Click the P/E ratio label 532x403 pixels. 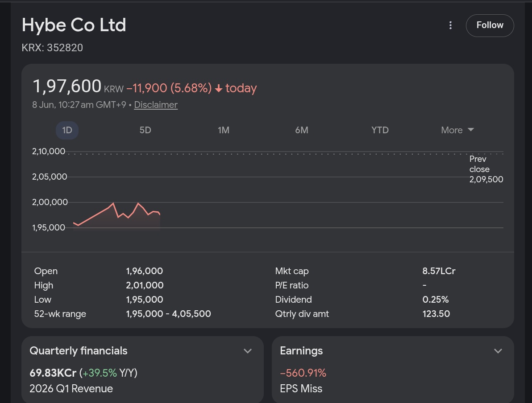pyautogui.click(x=292, y=285)
